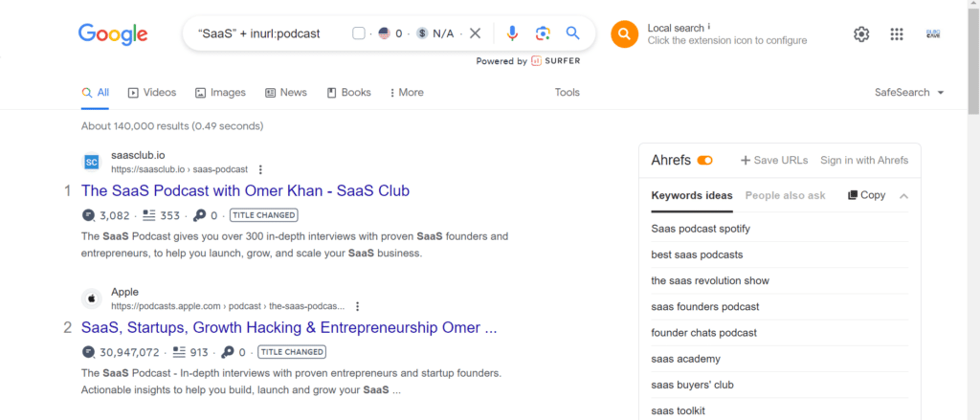The height and width of the screenshot is (420, 980).
Task: Click the saasclub.io URL breadcrumb
Action: tap(179, 169)
